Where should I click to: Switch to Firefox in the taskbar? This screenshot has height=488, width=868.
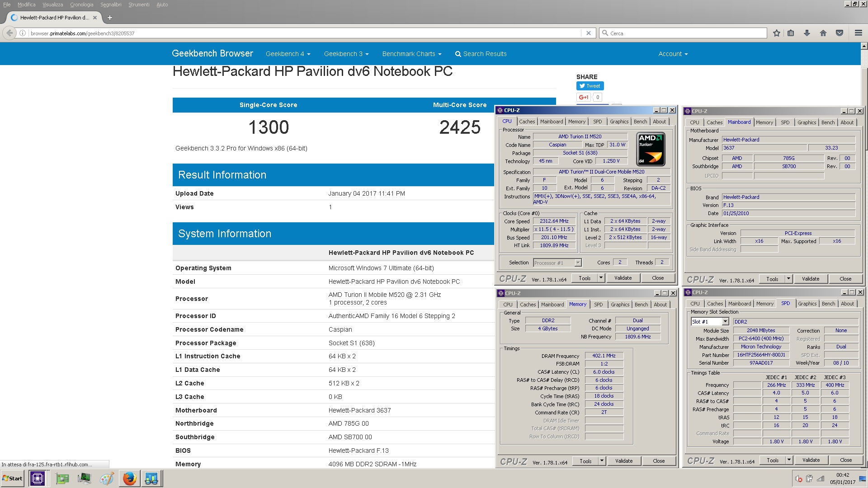pyautogui.click(x=129, y=479)
